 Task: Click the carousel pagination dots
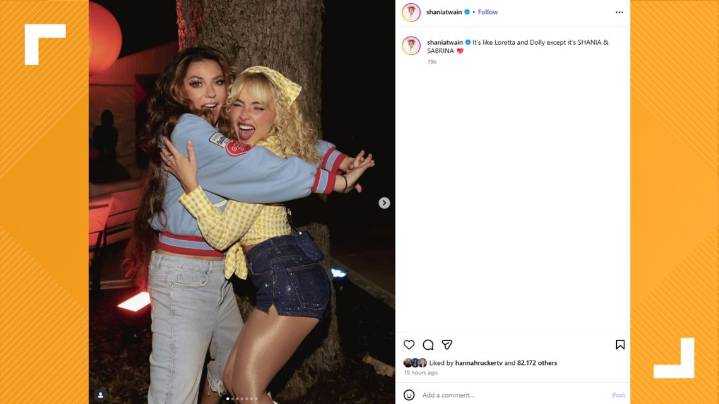240,399
